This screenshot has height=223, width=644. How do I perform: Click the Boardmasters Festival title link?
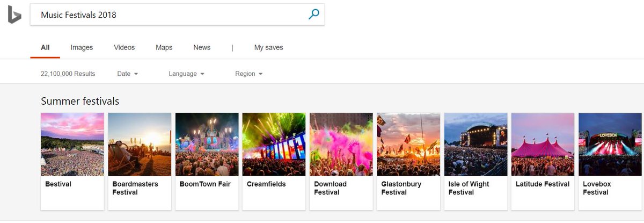135,188
